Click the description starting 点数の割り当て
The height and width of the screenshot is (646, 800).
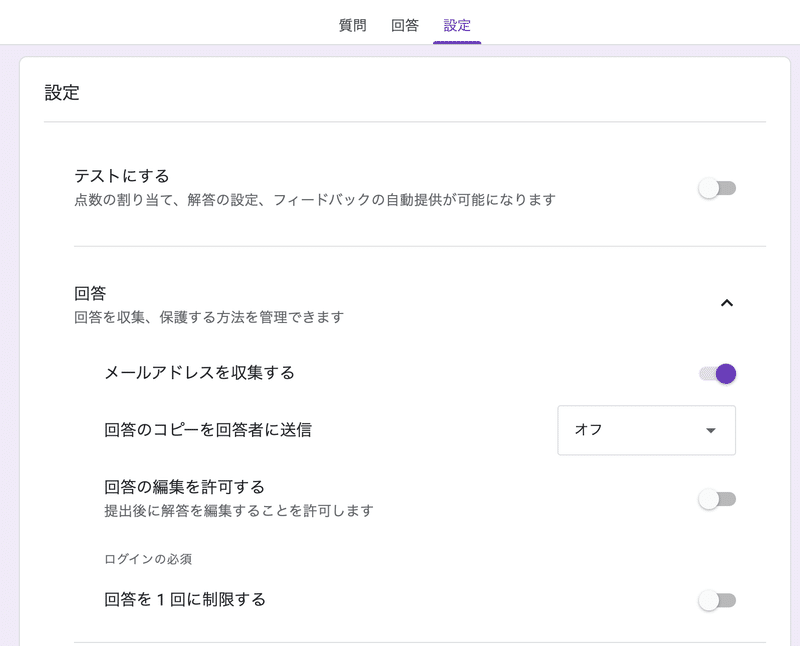point(315,200)
